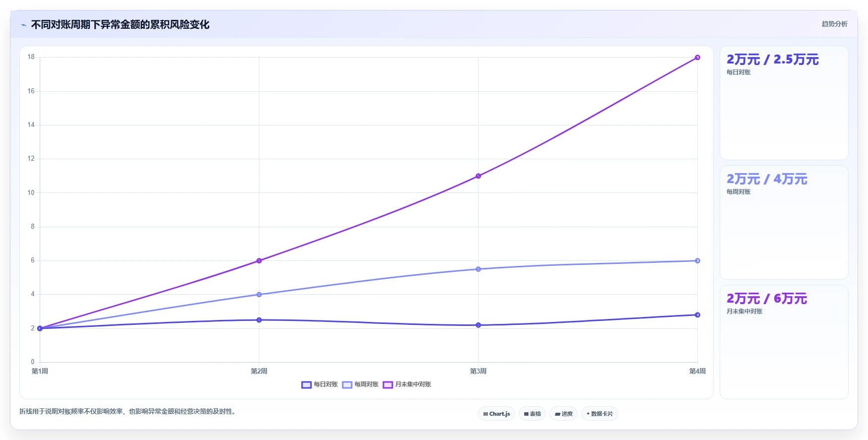Click the 第2周 axis label

tap(259, 371)
